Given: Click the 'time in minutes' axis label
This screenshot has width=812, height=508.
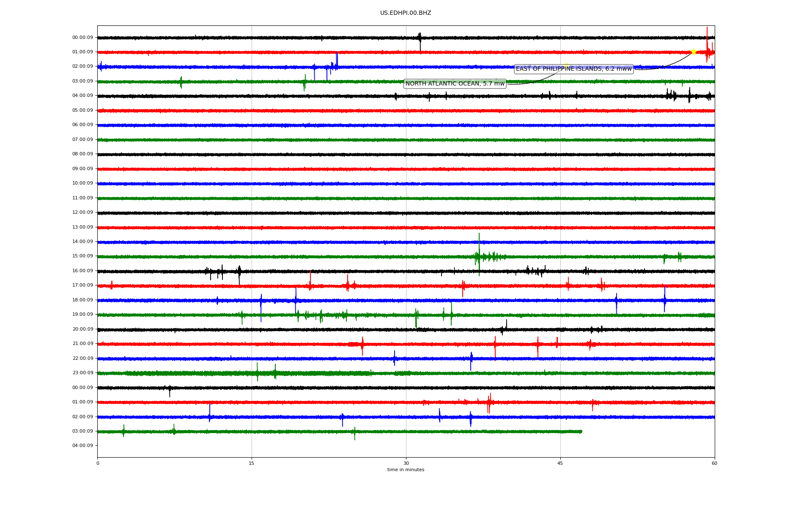Looking at the screenshot, I should pyautogui.click(x=406, y=470).
